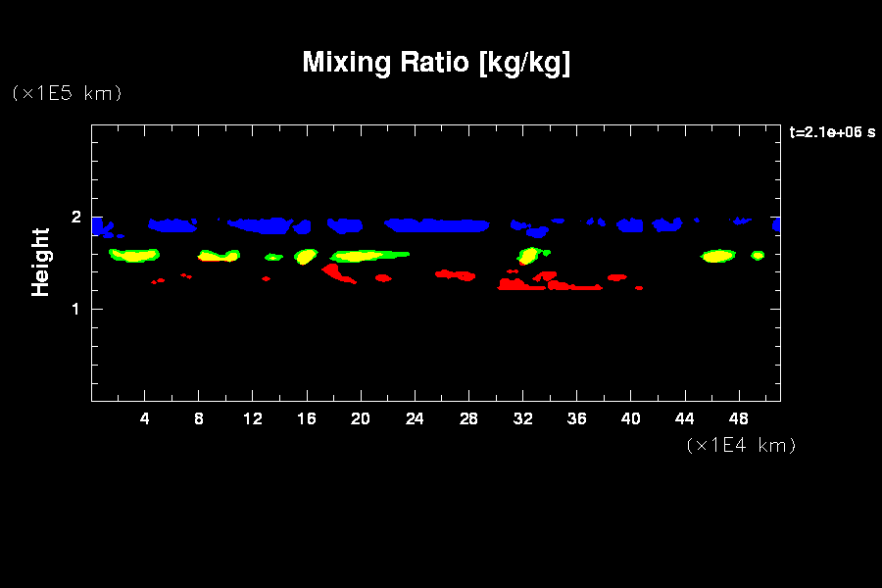The height and width of the screenshot is (588, 882).
Task: Click the leftmost yellow blob in the plot
Action: coord(134,256)
